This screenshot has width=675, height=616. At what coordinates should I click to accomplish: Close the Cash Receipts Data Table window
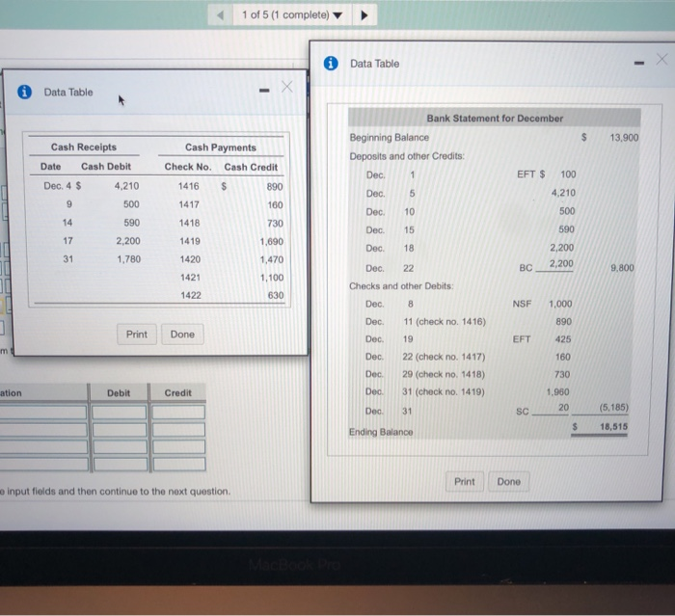tap(287, 87)
